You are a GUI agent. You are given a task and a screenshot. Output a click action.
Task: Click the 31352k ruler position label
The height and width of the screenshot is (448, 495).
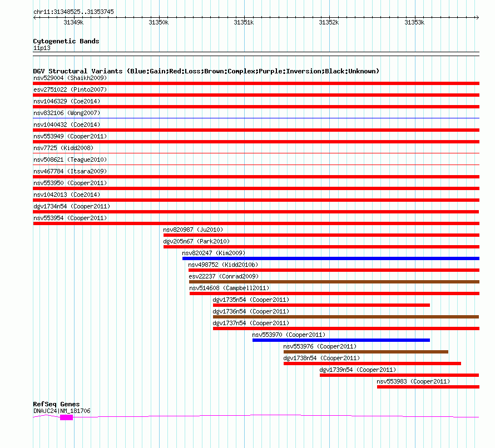tap(329, 22)
